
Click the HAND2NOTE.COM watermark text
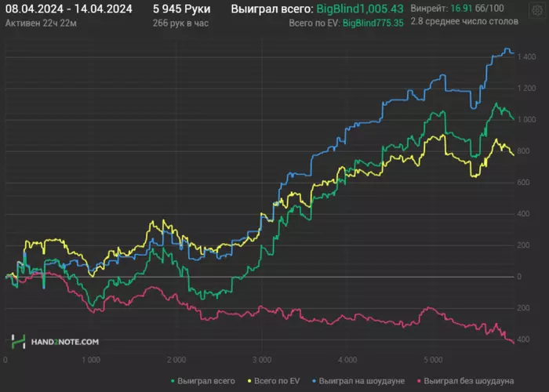tap(65, 343)
